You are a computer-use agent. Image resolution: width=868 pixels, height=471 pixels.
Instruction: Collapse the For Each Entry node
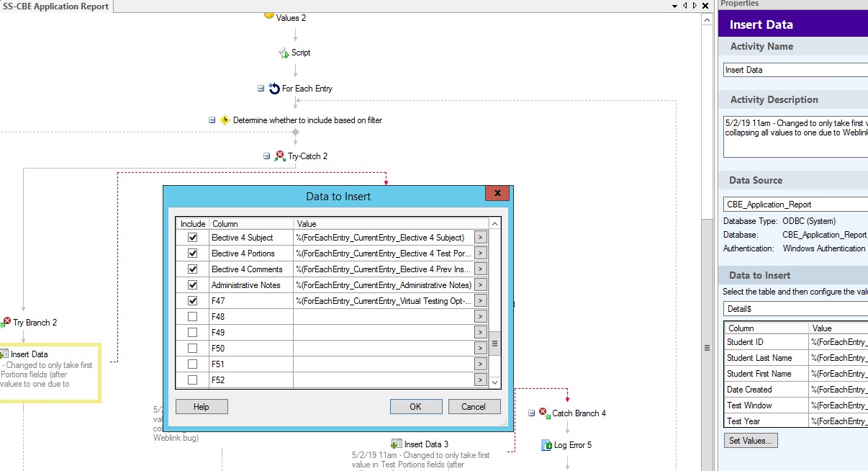click(261, 89)
